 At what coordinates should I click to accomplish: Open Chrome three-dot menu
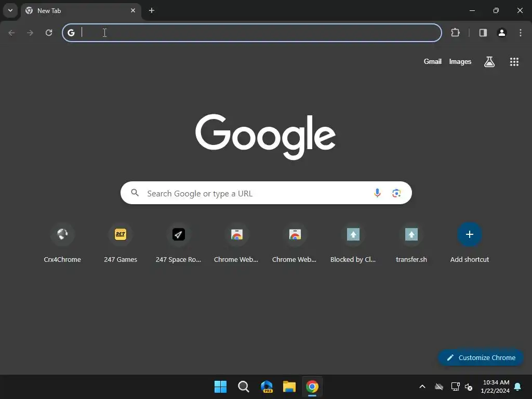point(521,33)
